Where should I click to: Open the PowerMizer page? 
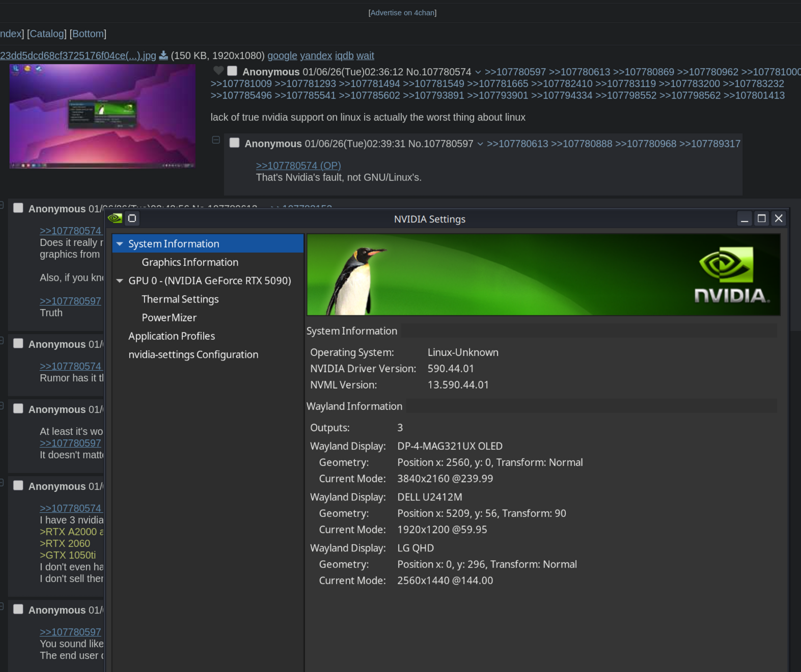point(169,318)
